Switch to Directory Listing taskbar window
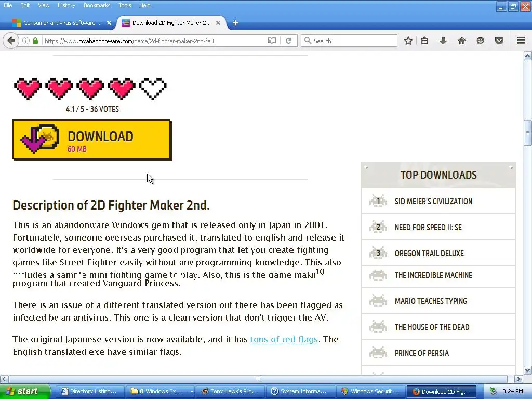 click(89, 391)
